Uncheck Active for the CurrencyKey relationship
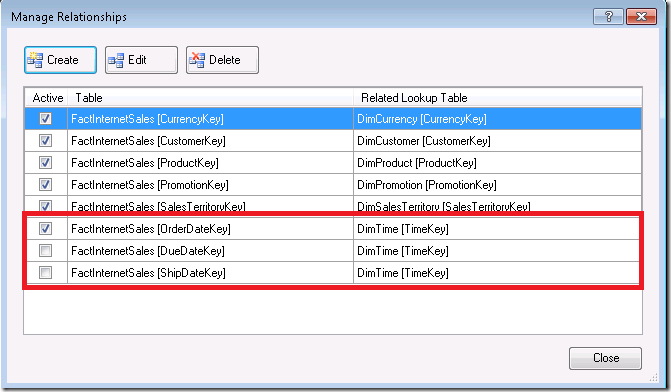The image size is (671, 392). [x=45, y=119]
